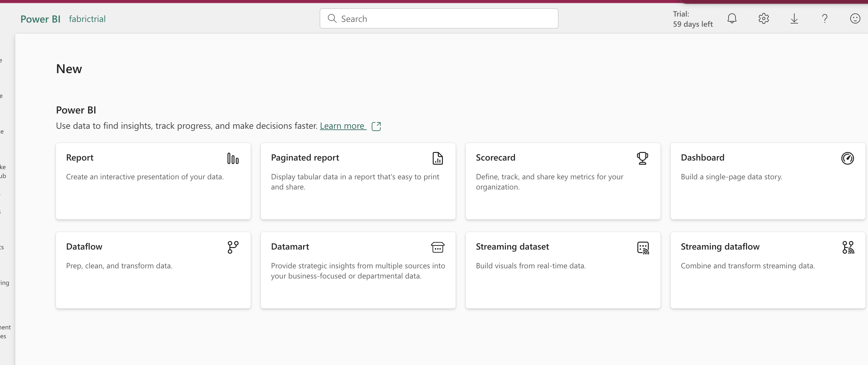
Task: Select the Streaming dataset card title
Action: [x=512, y=247]
